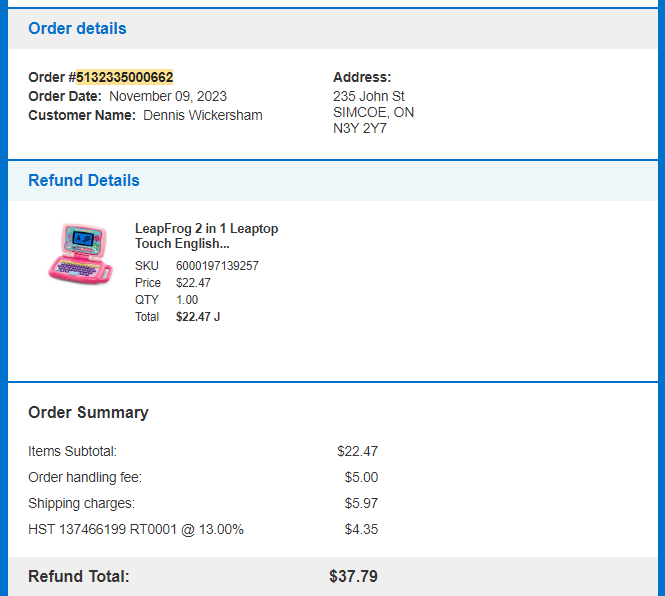Click the QTY value 1.00
This screenshot has height=596, width=665.
187,300
